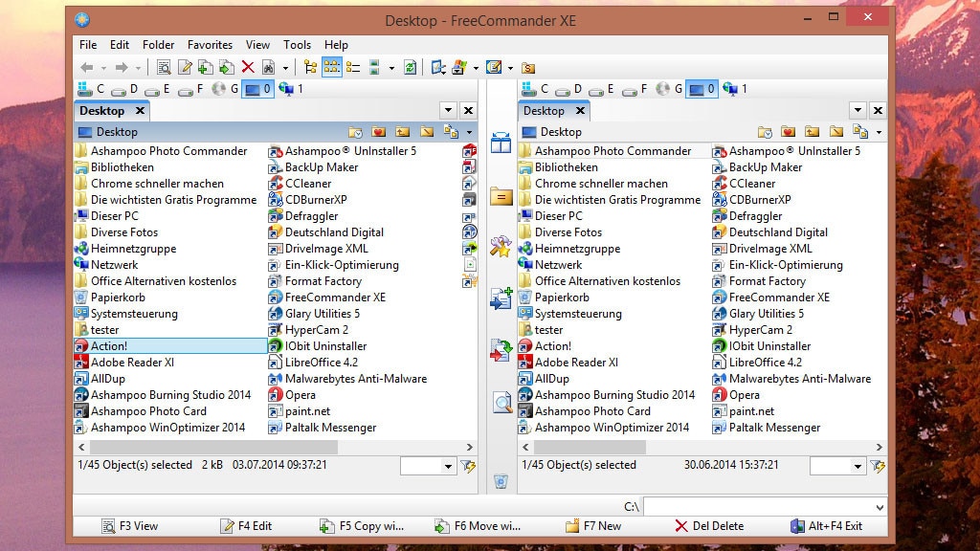
Task: Select drive D in left drive bar
Action: [x=124, y=89]
